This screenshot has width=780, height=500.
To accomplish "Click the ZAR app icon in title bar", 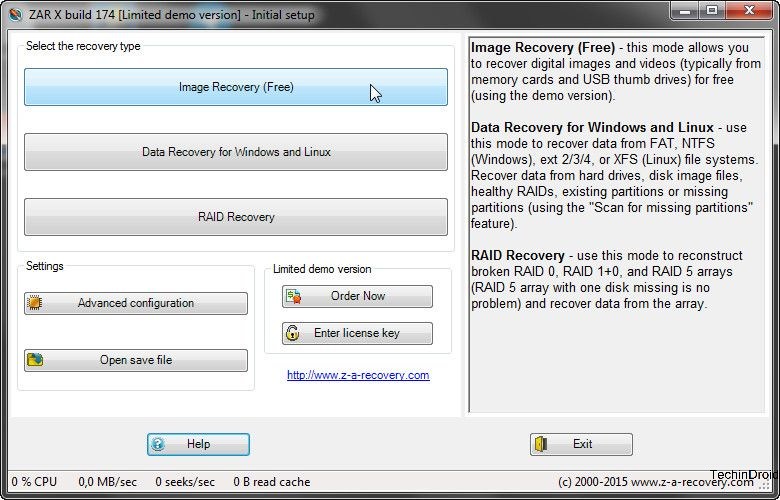I will (x=15, y=14).
